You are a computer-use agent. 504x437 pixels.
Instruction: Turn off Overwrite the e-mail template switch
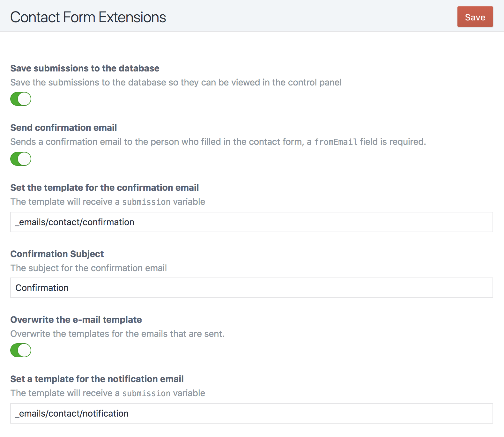[x=21, y=350]
